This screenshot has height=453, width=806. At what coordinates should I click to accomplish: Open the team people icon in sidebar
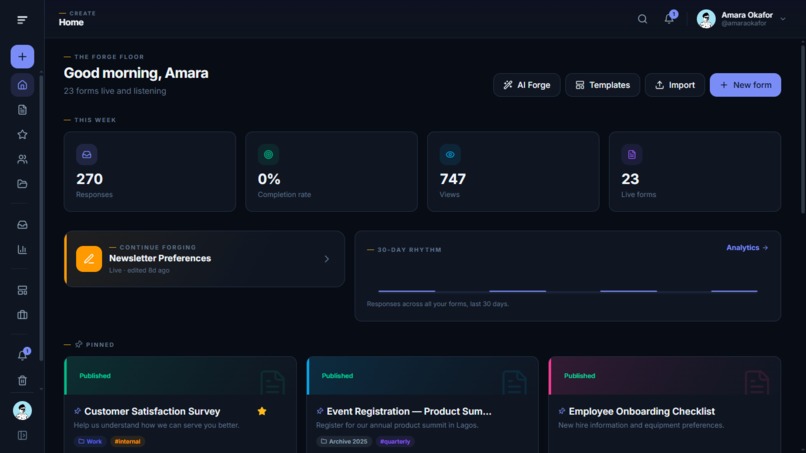pyautogui.click(x=22, y=159)
